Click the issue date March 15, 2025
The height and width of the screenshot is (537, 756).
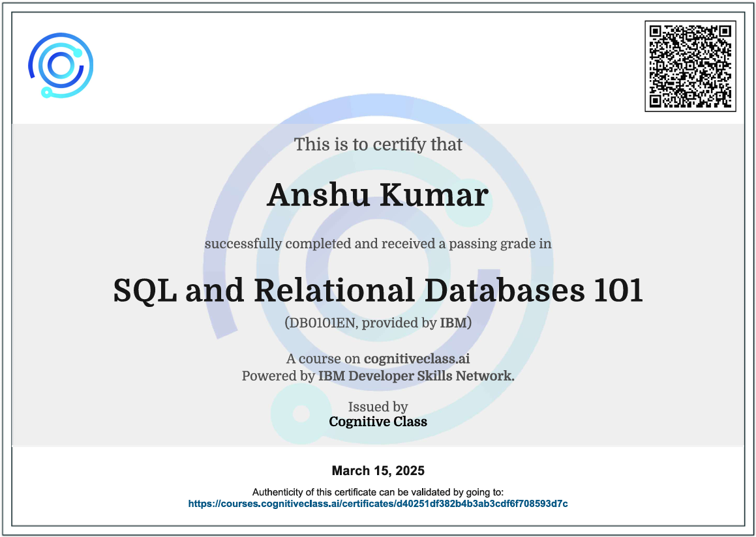tap(378, 471)
